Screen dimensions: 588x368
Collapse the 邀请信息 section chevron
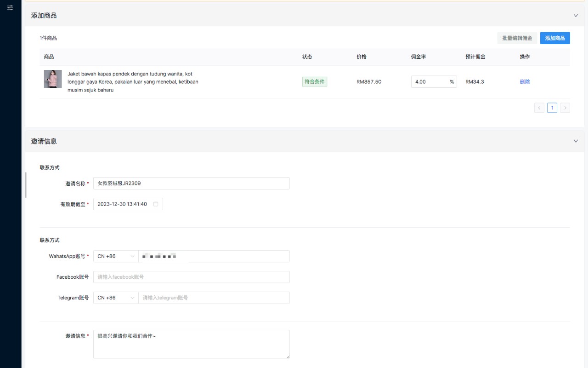576,141
